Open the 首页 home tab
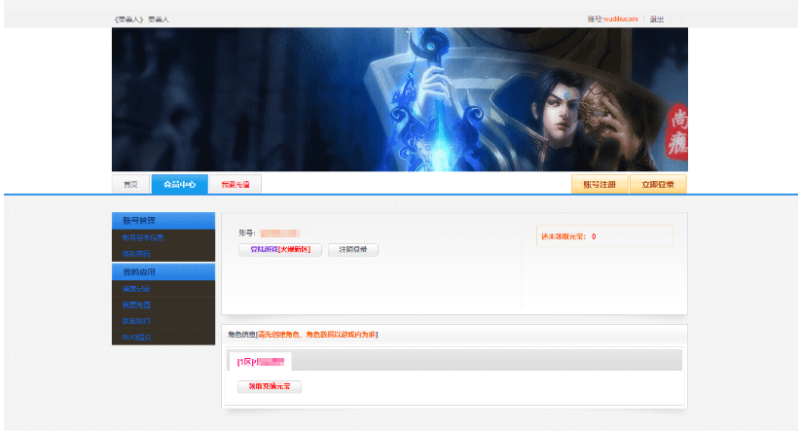 click(x=131, y=184)
